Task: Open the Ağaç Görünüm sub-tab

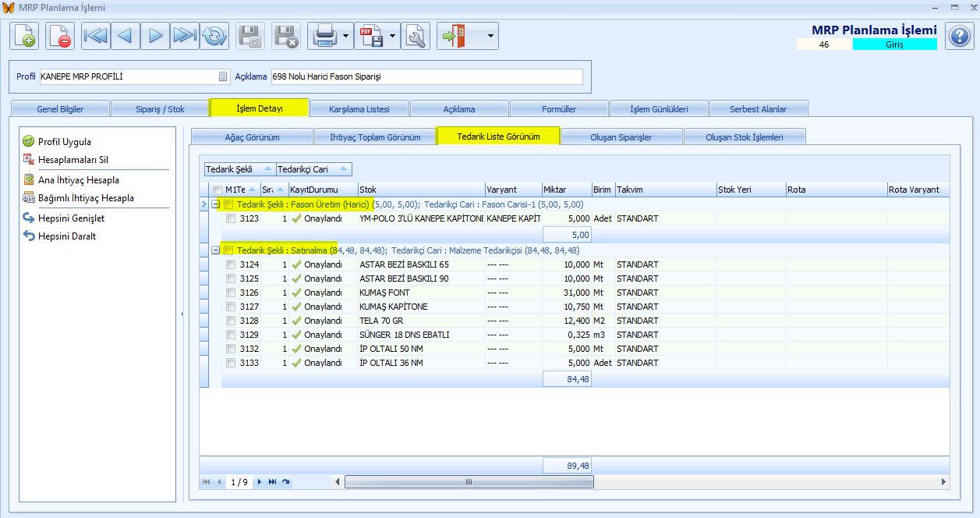Action: tap(252, 137)
